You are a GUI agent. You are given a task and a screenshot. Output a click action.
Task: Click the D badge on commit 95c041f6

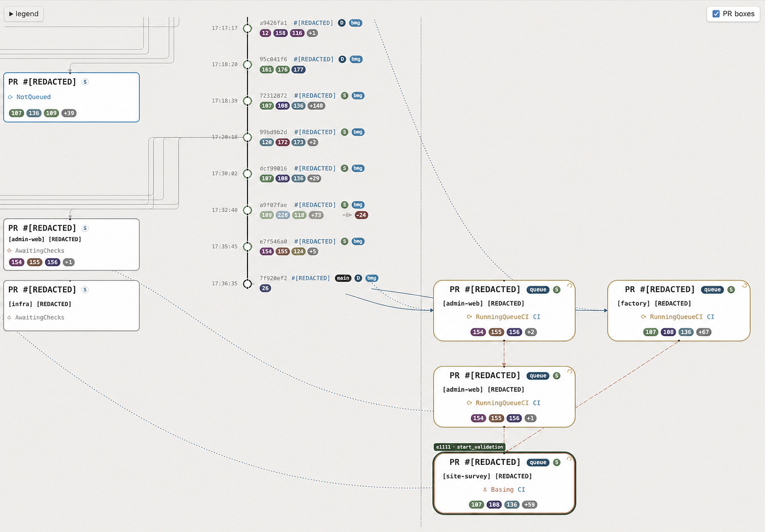tap(342, 59)
